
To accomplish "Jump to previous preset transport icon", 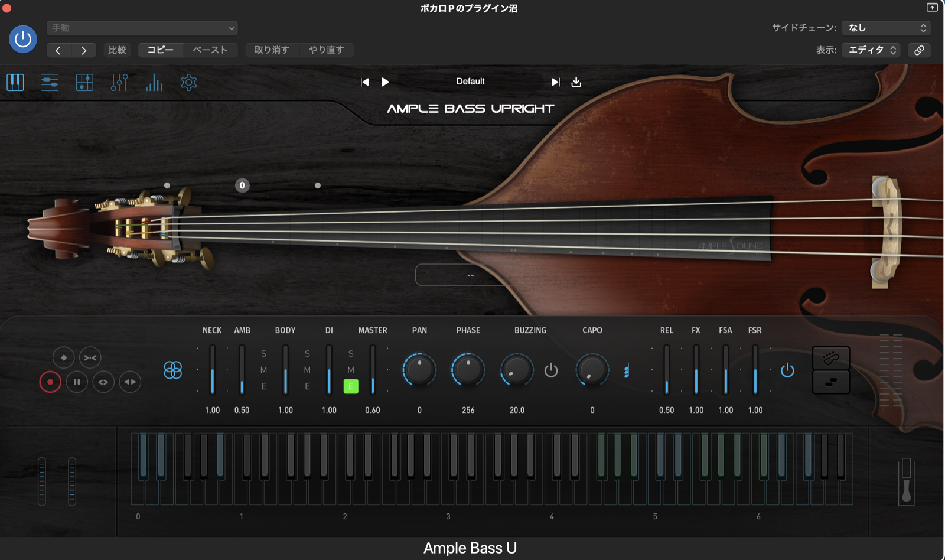I will point(365,82).
